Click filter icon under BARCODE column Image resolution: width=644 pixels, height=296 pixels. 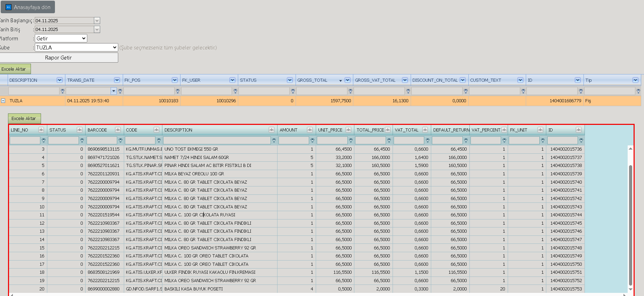120,141
